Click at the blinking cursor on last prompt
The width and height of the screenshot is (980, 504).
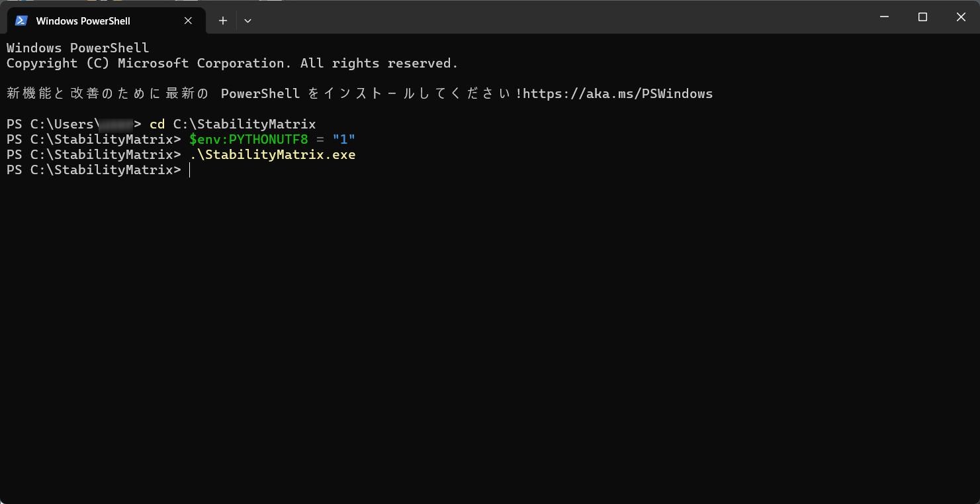point(190,170)
